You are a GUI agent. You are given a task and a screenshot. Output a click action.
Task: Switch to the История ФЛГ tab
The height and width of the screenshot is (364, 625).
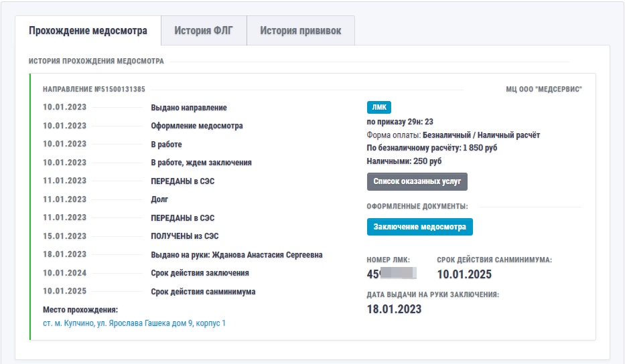(x=204, y=31)
